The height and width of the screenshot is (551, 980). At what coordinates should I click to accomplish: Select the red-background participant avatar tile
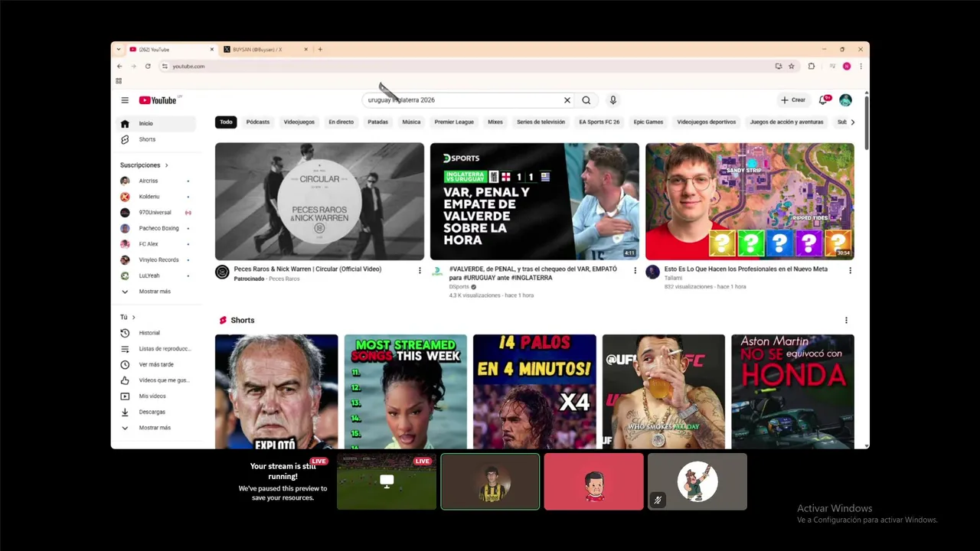[594, 481]
